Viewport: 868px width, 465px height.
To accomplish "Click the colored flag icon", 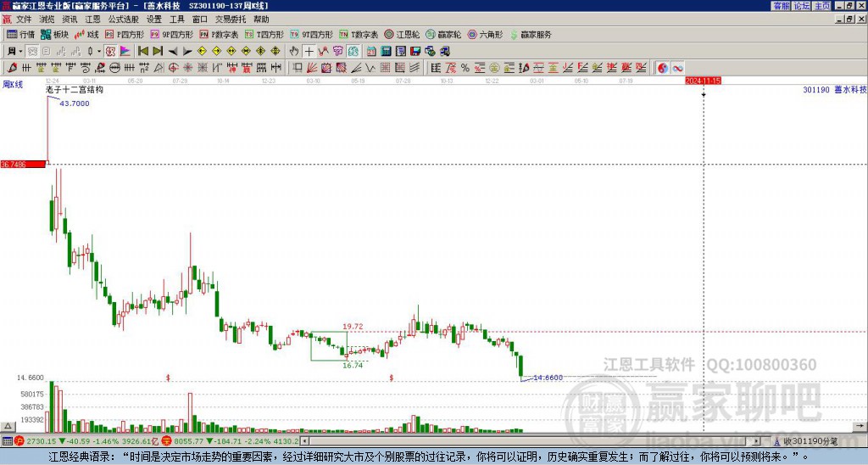I will tap(125, 52).
